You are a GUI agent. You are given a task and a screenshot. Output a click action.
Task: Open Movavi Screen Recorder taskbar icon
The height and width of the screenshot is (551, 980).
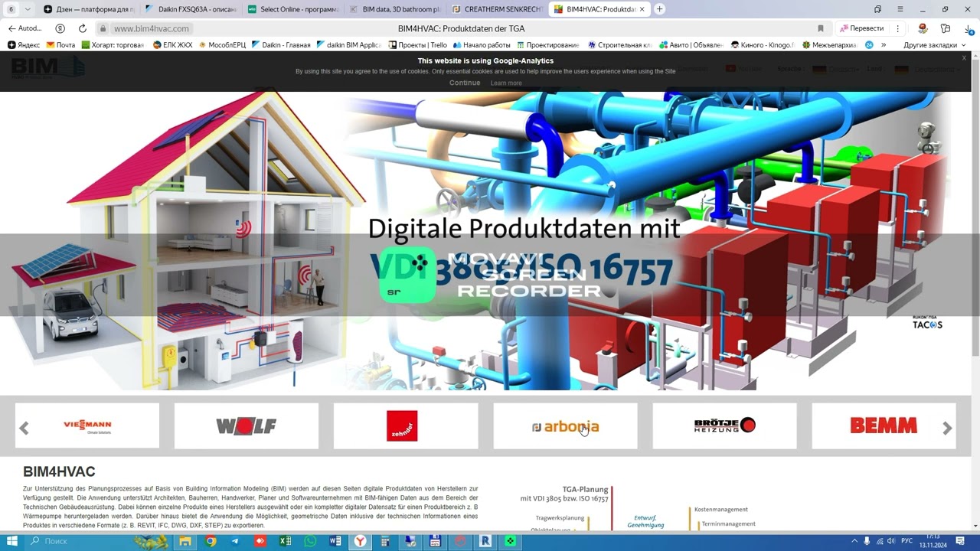click(510, 541)
